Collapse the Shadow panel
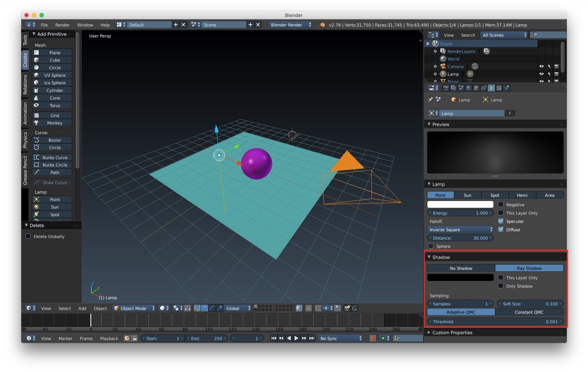The width and height of the screenshot is (588, 372). [x=429, y=257]
